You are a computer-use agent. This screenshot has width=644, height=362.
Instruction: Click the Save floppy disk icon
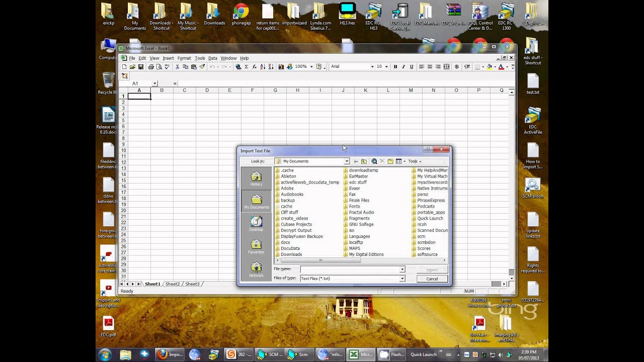(x=141, y=66)
